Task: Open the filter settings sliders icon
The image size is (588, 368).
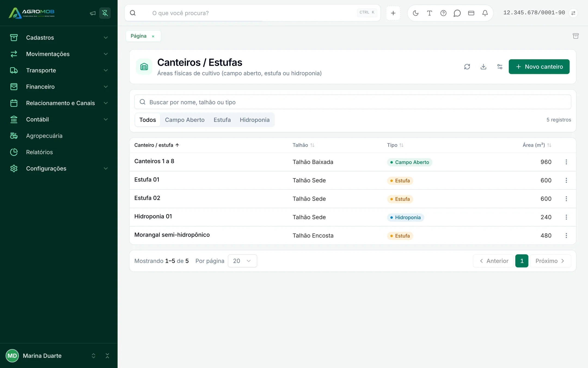Action: [x=500, y=67]
